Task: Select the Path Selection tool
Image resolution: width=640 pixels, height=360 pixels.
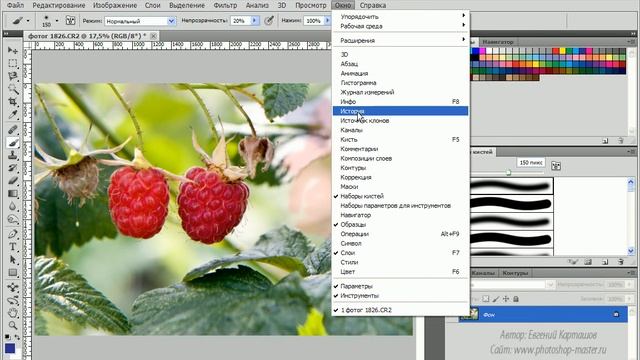Action: click(13, 260)
